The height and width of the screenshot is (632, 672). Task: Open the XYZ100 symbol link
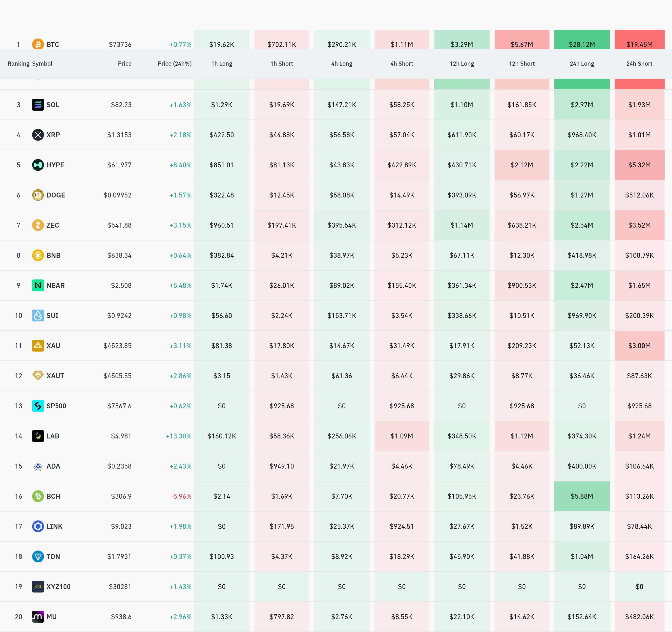pyautogui.click(x=59, y=586)
